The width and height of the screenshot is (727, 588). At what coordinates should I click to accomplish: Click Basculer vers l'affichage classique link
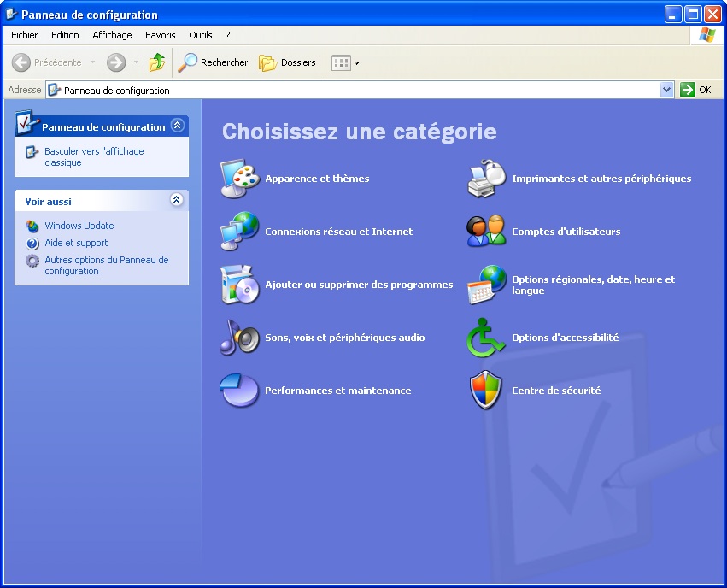click(94, 156)
